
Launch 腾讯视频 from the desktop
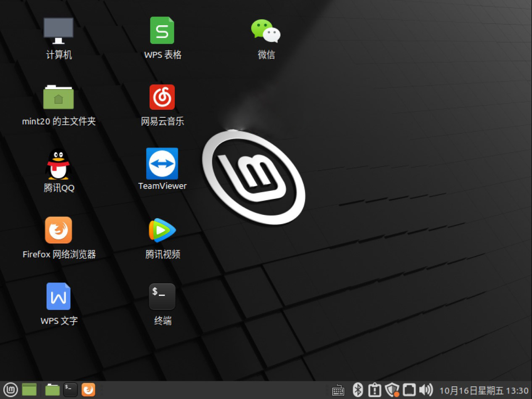[162, 230]
